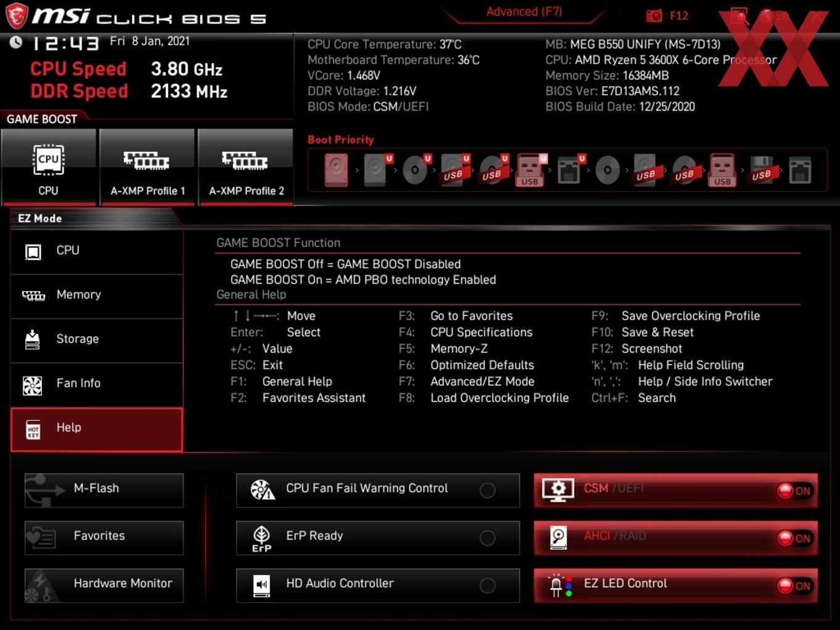This screenshot has height=630, width=840.
Task: Enable A-XMP Profile 2
Action: click(246, 167)
